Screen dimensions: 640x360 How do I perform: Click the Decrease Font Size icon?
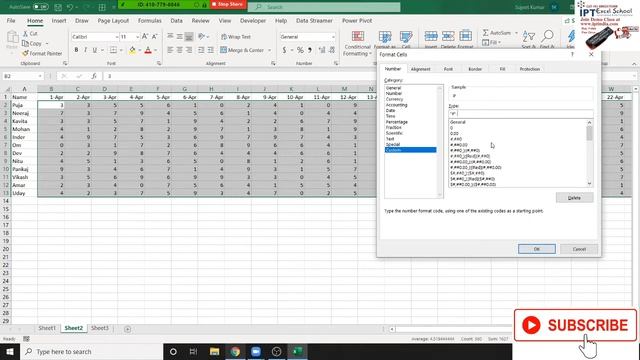click(155, 37)
